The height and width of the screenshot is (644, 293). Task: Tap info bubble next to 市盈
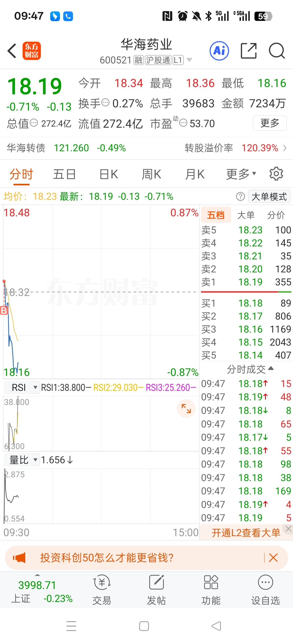pos(183,123)
